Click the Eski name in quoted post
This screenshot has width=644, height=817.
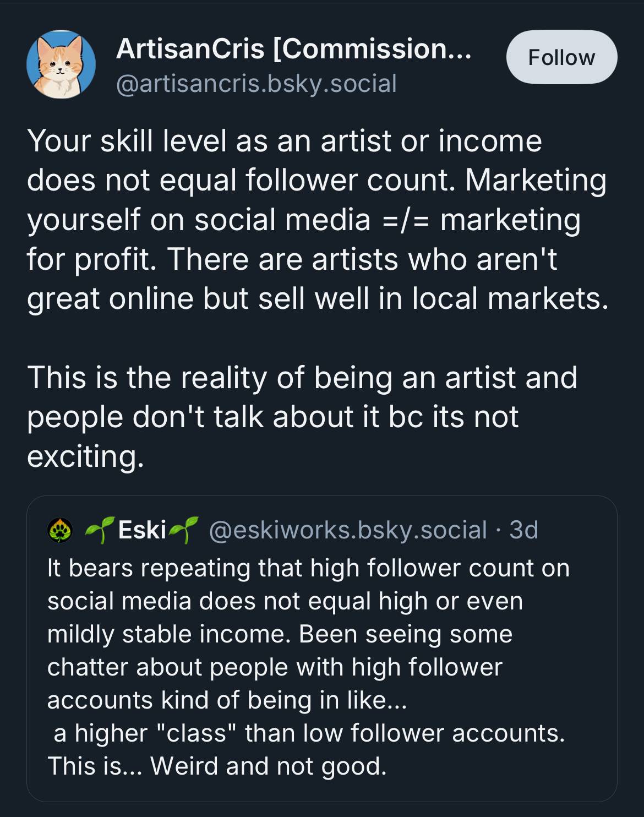142,530
